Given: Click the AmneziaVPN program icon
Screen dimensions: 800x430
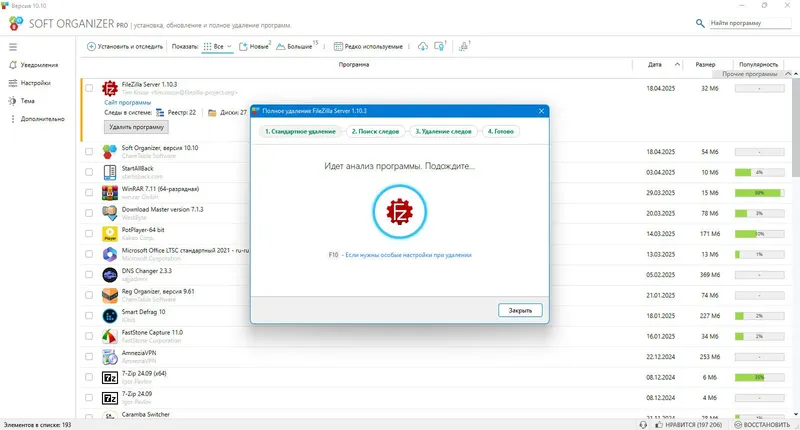Looking at the screenshot, I should tap(110, 357).
